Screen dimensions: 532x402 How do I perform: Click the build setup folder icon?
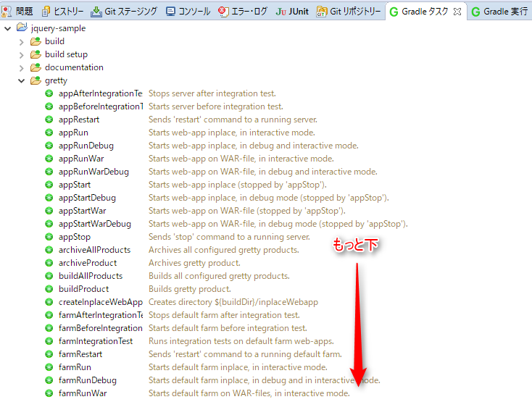click(x=36, y=54)
